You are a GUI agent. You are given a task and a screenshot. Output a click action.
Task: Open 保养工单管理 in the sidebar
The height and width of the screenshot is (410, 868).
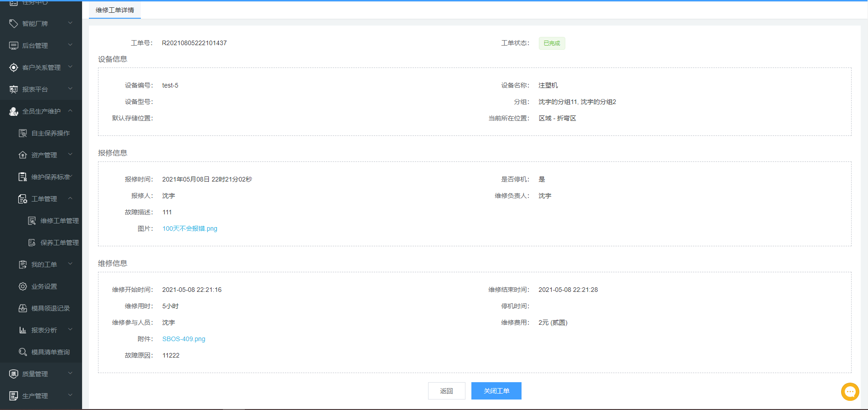[59, 243]
